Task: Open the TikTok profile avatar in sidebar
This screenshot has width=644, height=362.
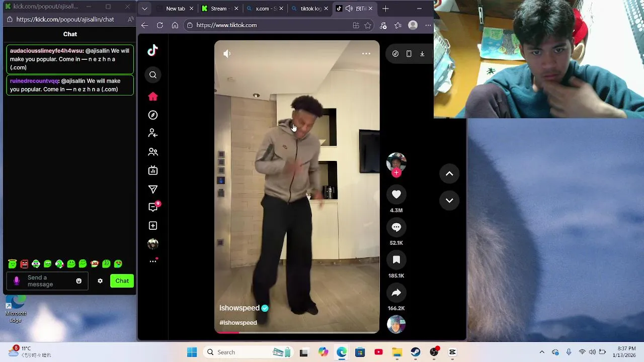Action: pos(153,244)
